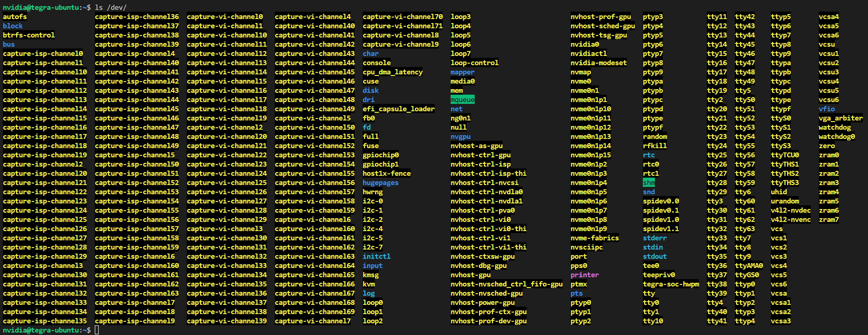Click the blue mapper directory name
Image resolution: width=868 pixels, height=335 pixels.
coord(462,72)
